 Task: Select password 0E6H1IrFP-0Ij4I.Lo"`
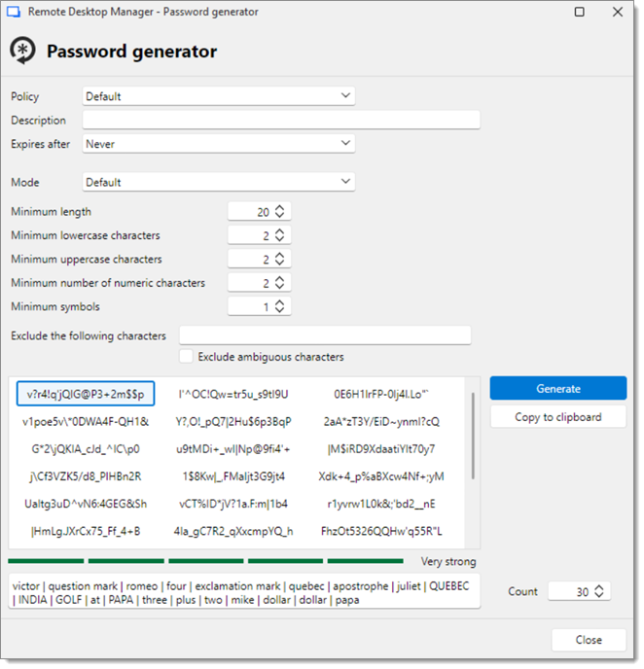tap(383, 396)
